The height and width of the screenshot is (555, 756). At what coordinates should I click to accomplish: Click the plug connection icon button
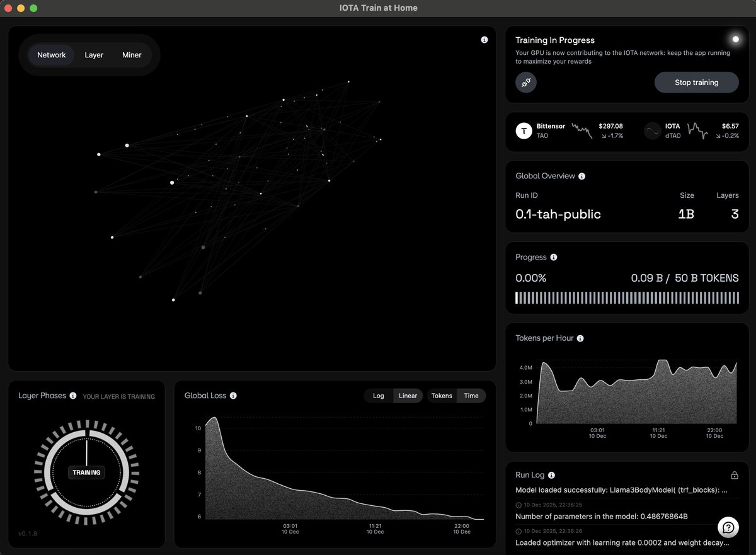pos(526,83)
